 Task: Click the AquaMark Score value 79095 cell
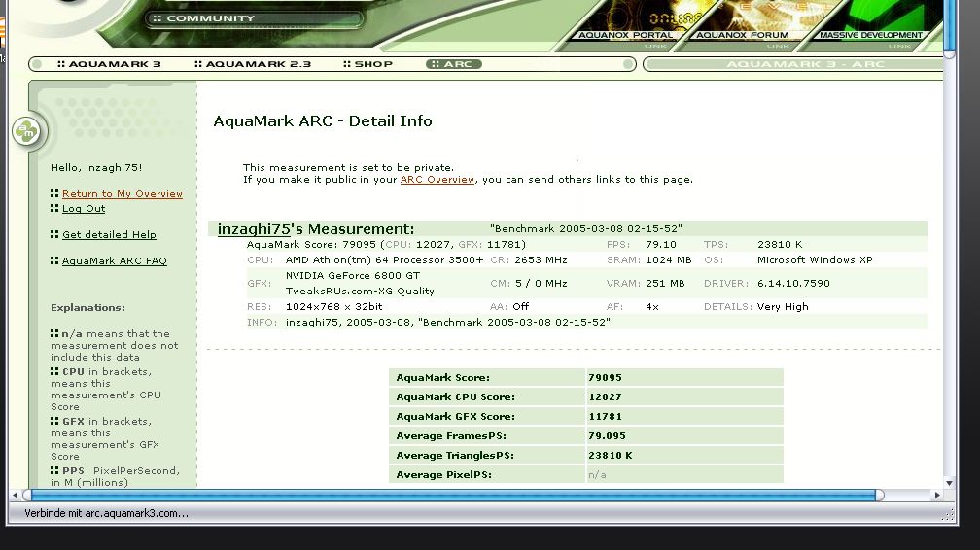click(x=684, y=377)
